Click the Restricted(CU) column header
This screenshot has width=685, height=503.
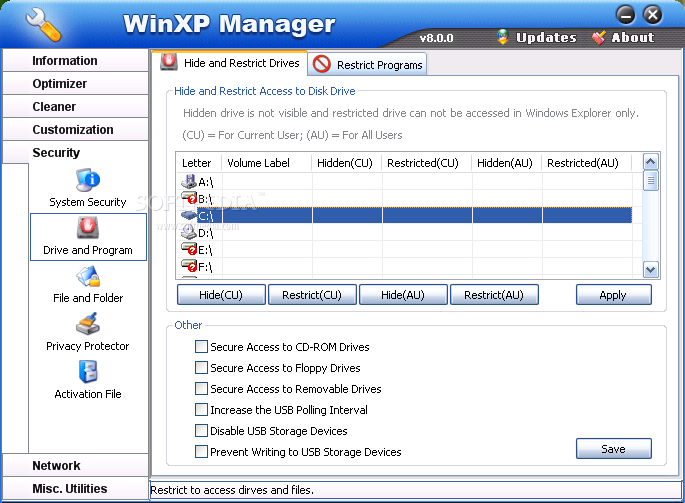(x=427, y=163)
